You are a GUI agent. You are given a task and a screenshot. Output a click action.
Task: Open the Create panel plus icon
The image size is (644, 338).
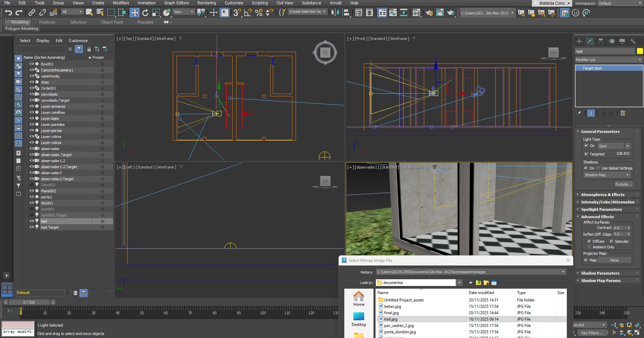click(x=579, y=41)
